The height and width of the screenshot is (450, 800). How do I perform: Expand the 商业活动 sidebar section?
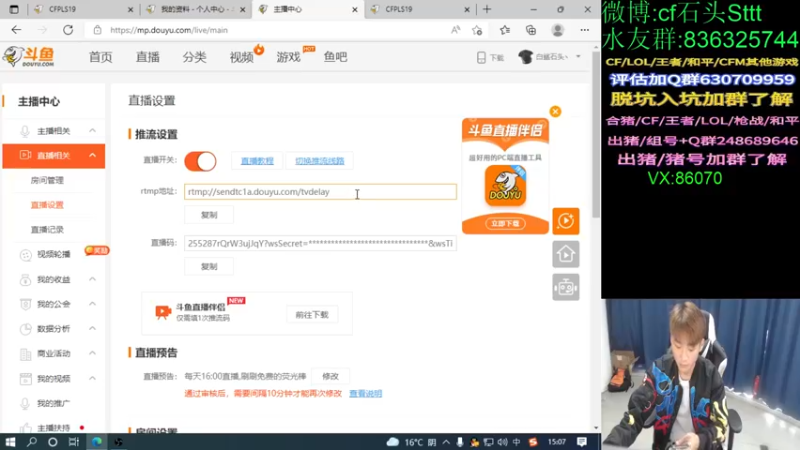tap(92, 353)
